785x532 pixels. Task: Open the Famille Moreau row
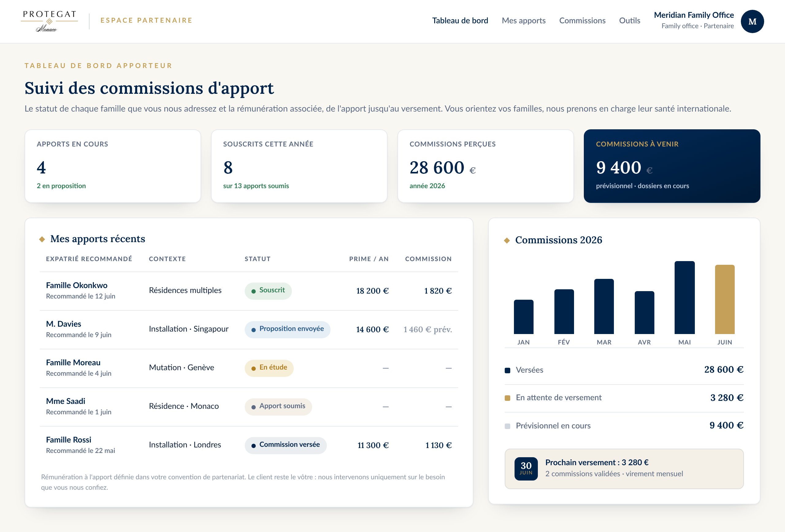click(249, 368)
